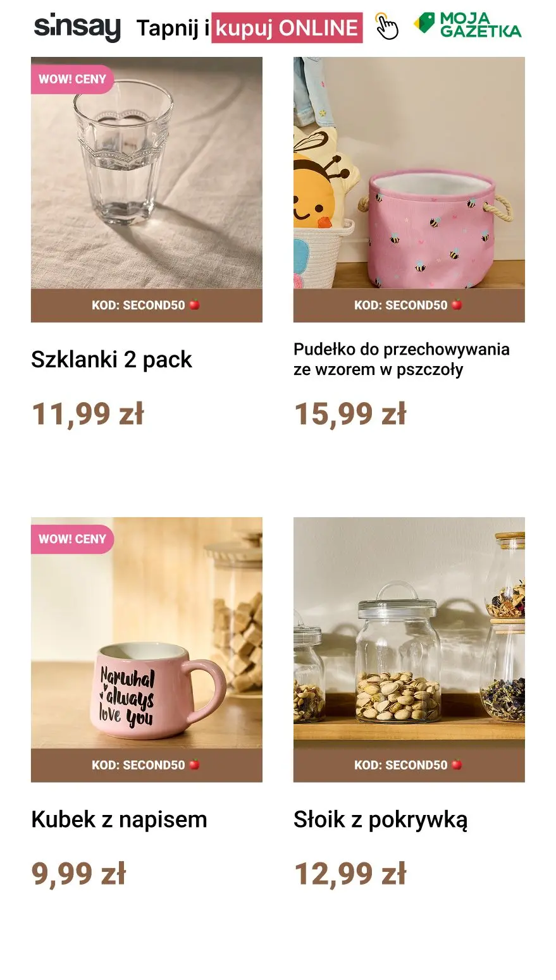Click SECOND50 code banner under mug
This screenshot has height=980, width=556.
[147, 765]
